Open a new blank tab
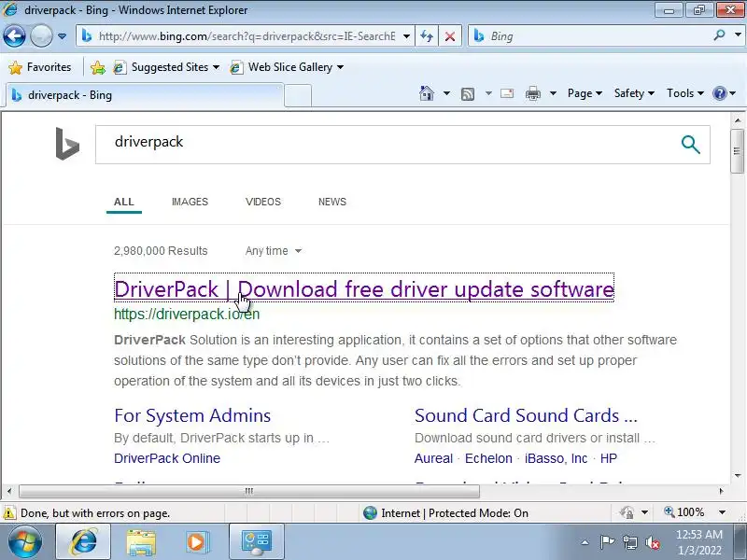The height and width of the screenshot is (560, 747). [298, 95]
